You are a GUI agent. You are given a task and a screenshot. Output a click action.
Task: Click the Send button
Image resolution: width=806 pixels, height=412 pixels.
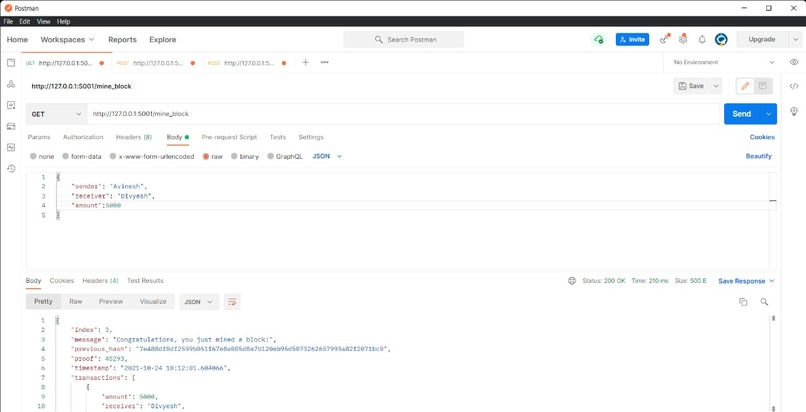tap(742, 114)
